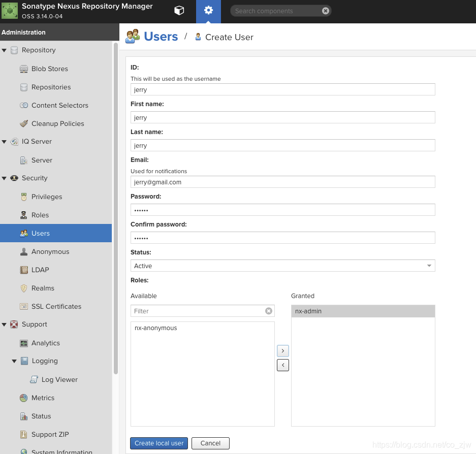The width and height of the screenshot is (476, 454).
Task: Click the Blob Stores icon
Action: pos(24,69)
